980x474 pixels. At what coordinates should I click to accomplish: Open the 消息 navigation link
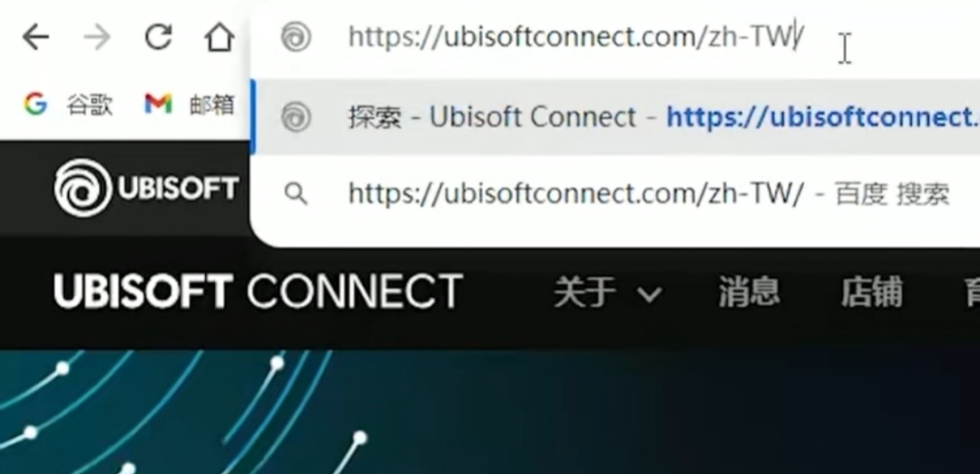click(749, 292)
